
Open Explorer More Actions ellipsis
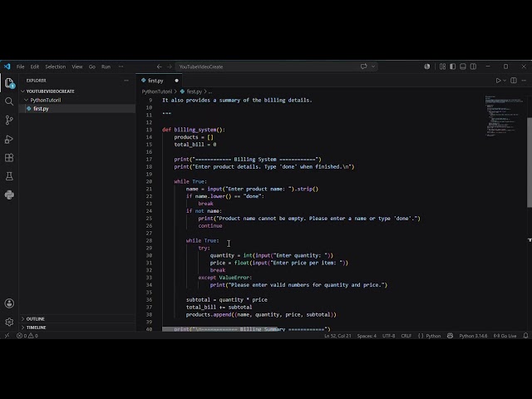(x=126, y=81)
